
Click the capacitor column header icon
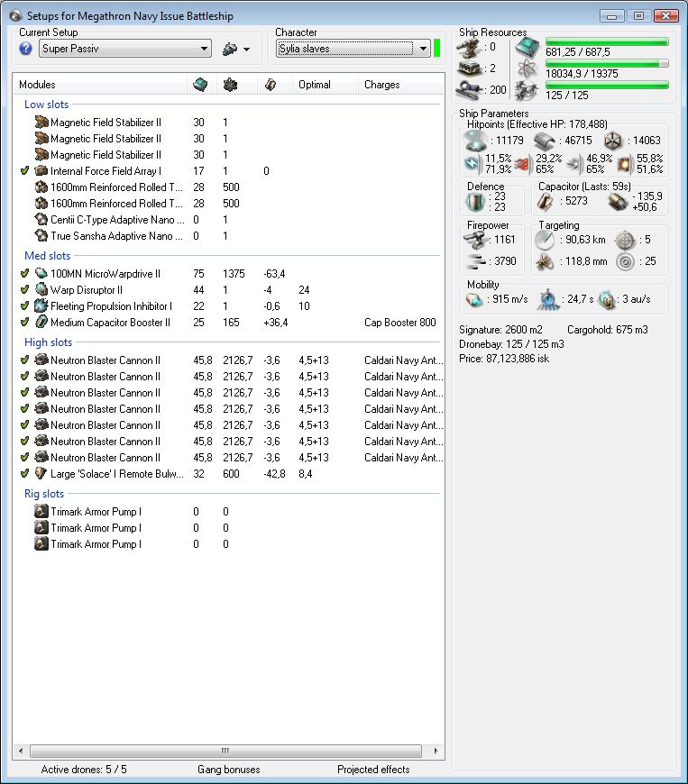pyautogui.click(x=271, y=85)
